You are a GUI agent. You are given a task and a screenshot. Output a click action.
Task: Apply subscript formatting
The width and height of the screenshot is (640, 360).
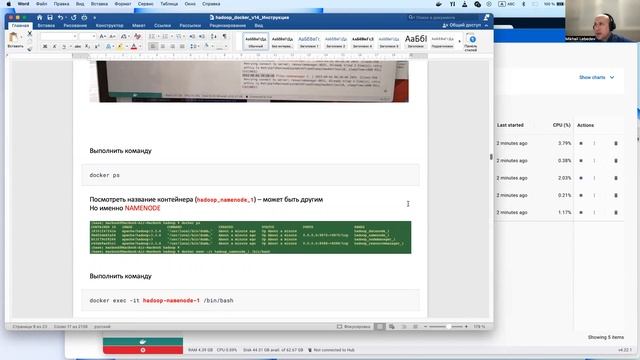tap(87, 47)
